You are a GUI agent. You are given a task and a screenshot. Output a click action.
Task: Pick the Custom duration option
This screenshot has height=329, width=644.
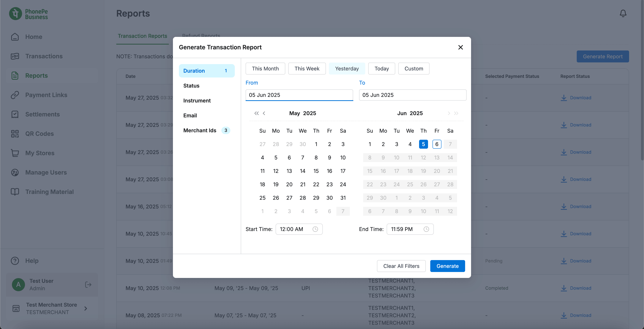[x=414, y=69]
